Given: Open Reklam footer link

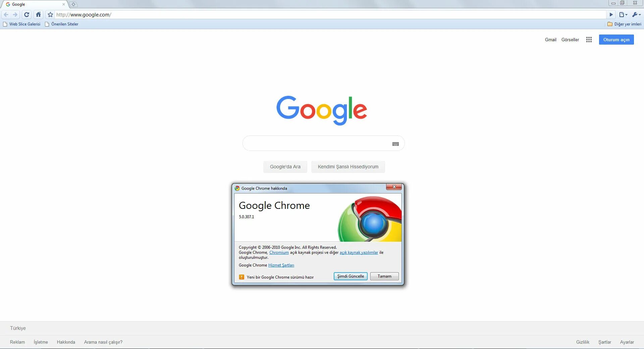Looking at the screenshot, I should (17, 342).
